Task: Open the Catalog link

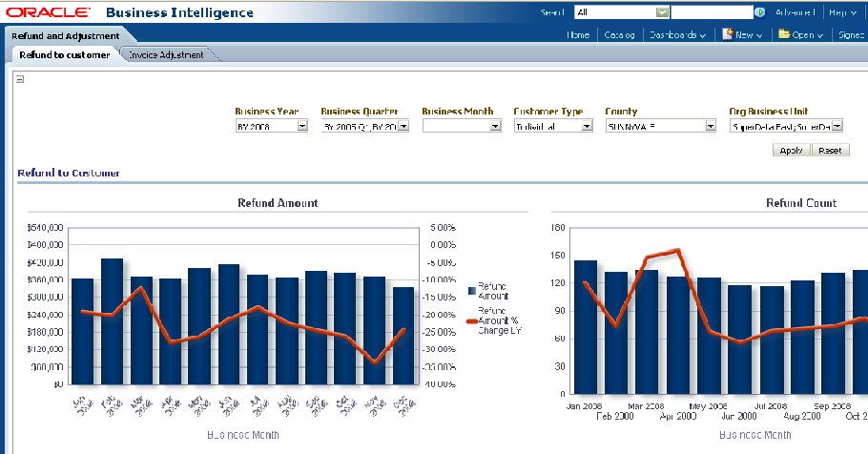Action: (619, 35)
